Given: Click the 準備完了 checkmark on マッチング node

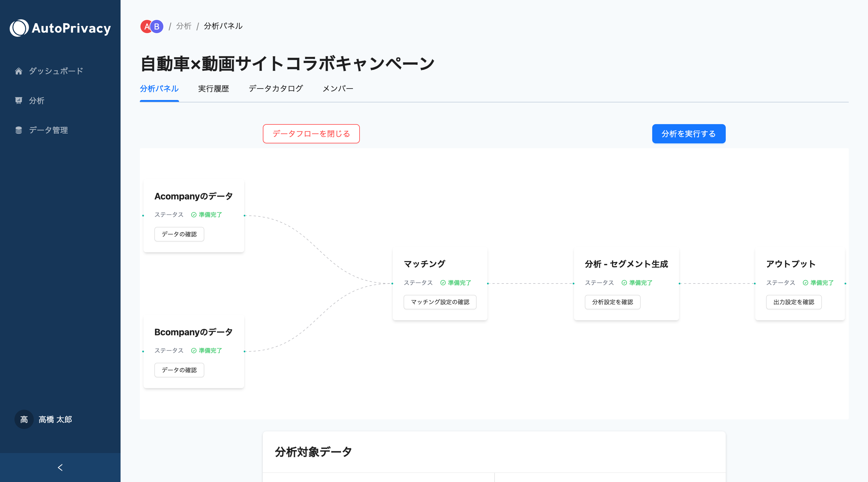Looking at the screenshot, I should [442, 283].
